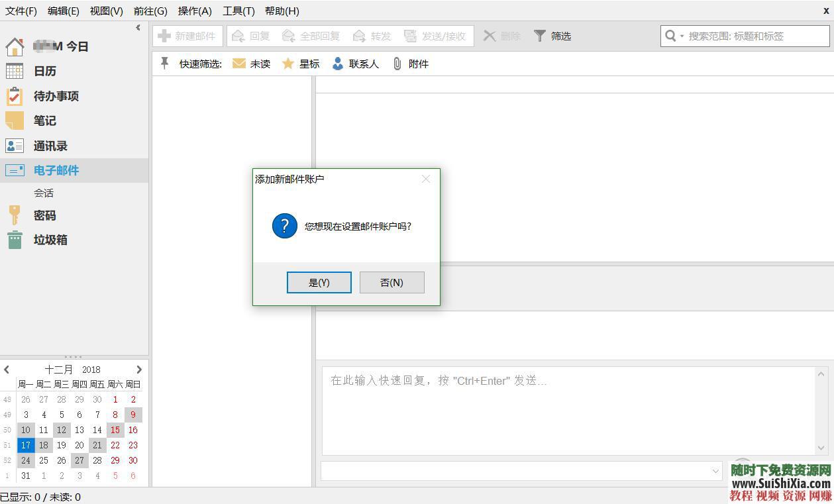
Task: Click the 筛选 filter toolbar icon
Action: pyautogui.click(x=552, y=36)
